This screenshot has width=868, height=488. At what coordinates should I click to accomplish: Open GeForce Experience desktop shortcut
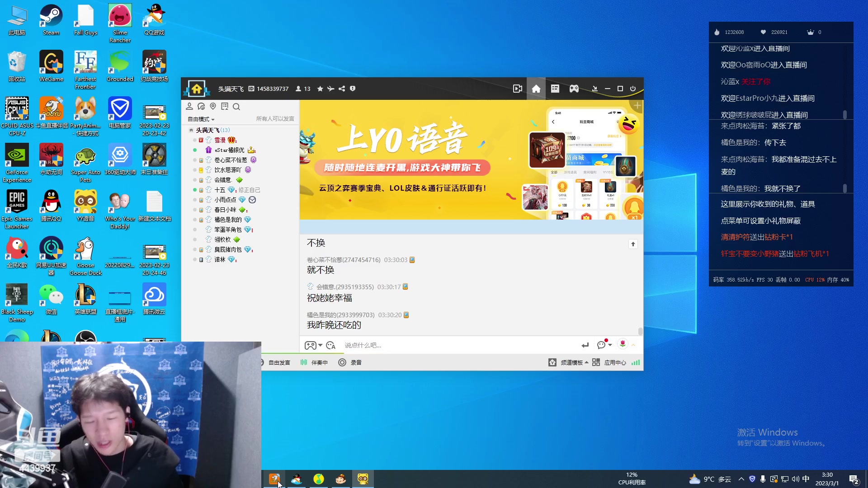[17, 163]
